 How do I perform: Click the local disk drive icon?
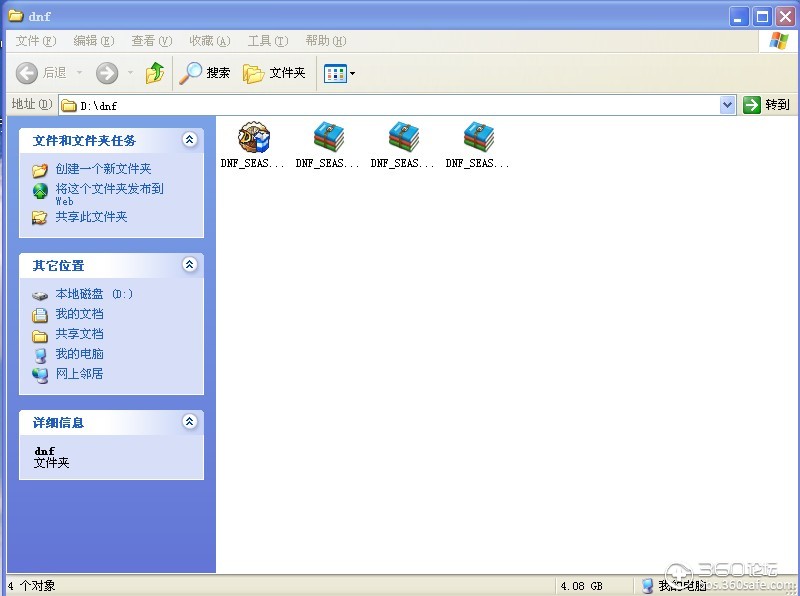(x=40, y=295)
